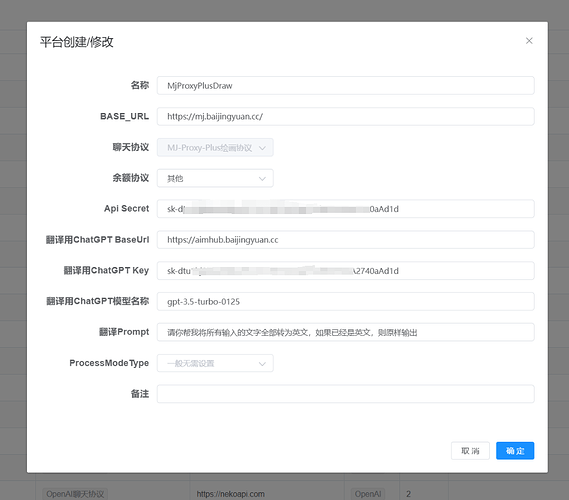
Task: Expand the 余额协议 dropdown showing 其他
Action: [x=215, y=178]
